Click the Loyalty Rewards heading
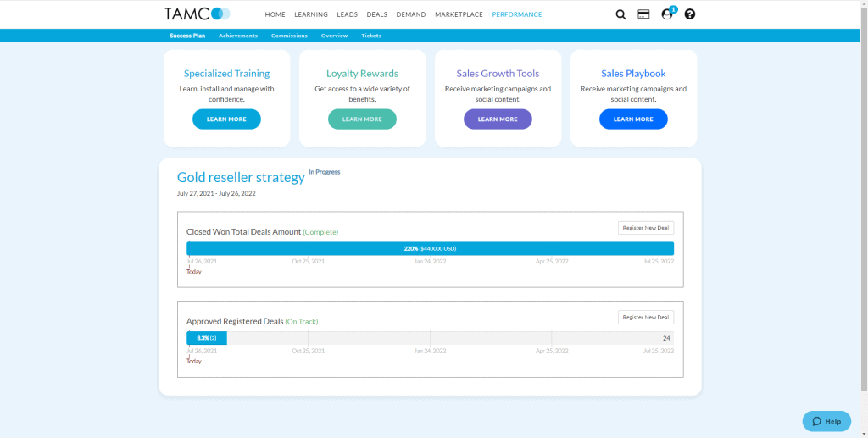 pyautogui.click(x=362, y=74)
